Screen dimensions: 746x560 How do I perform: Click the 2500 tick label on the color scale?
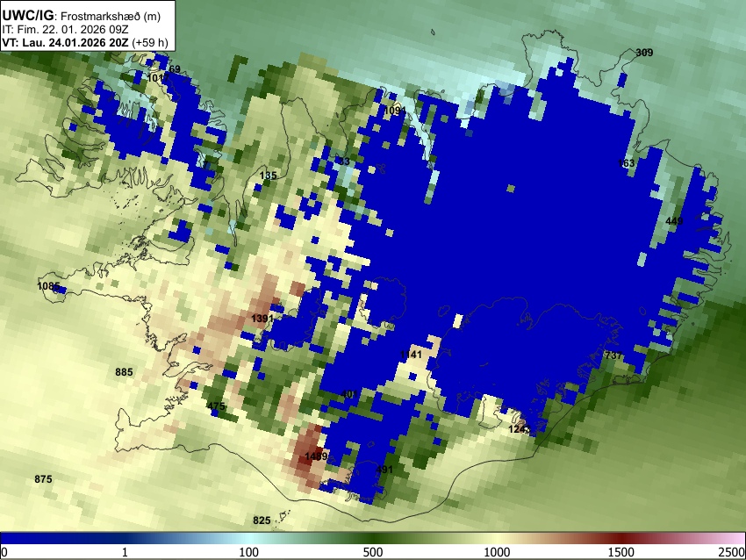[733, 552]
